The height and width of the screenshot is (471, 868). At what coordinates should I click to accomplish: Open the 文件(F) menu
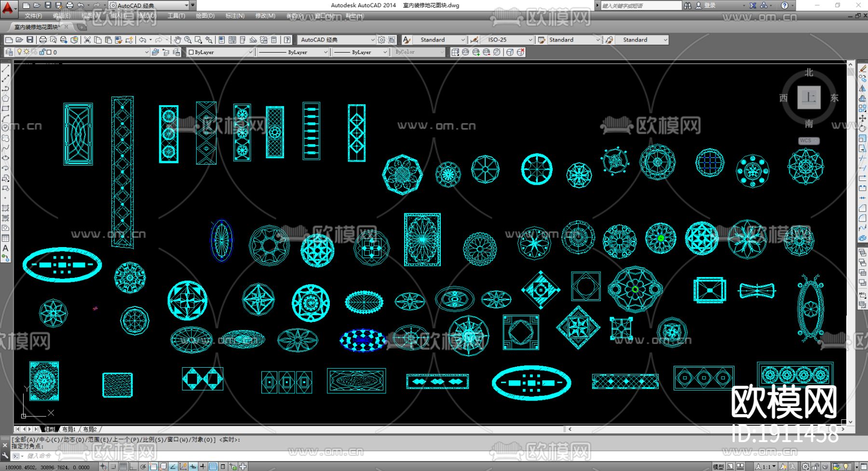[x=33, y=16]
